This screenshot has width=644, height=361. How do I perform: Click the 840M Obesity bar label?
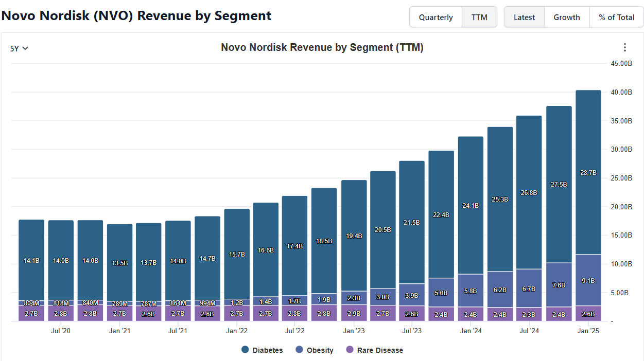(90, 303)
